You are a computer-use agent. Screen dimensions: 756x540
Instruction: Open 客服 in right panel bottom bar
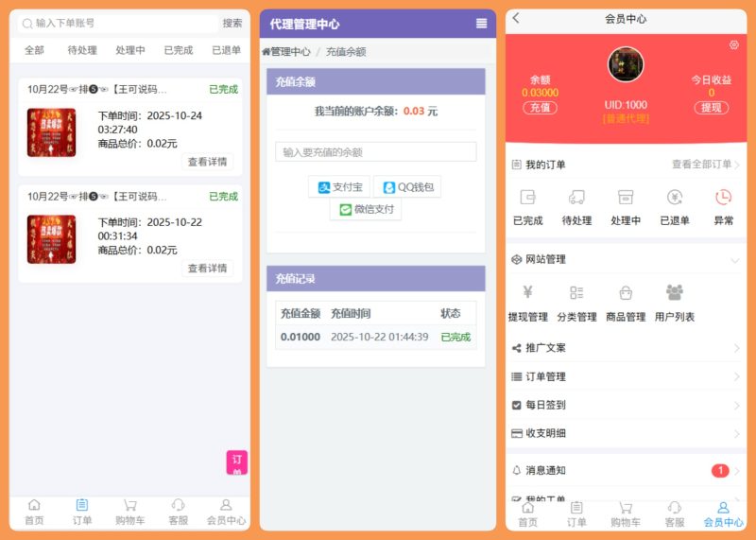(675, 514)
